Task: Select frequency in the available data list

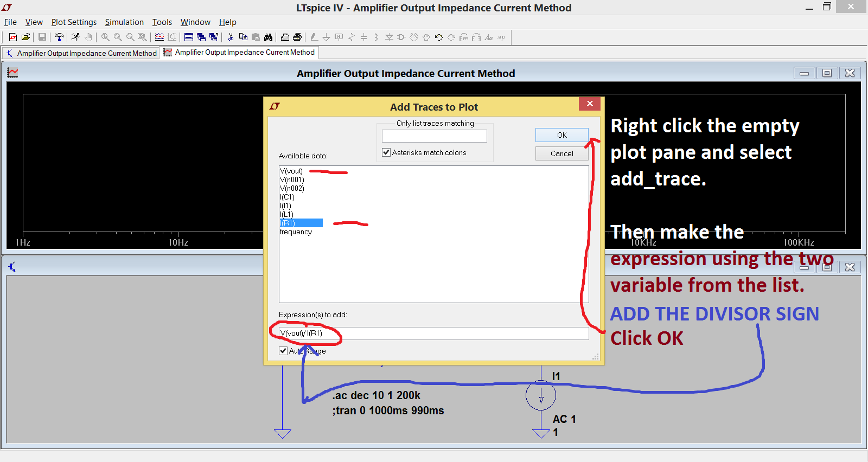Action: pos(296,232)
